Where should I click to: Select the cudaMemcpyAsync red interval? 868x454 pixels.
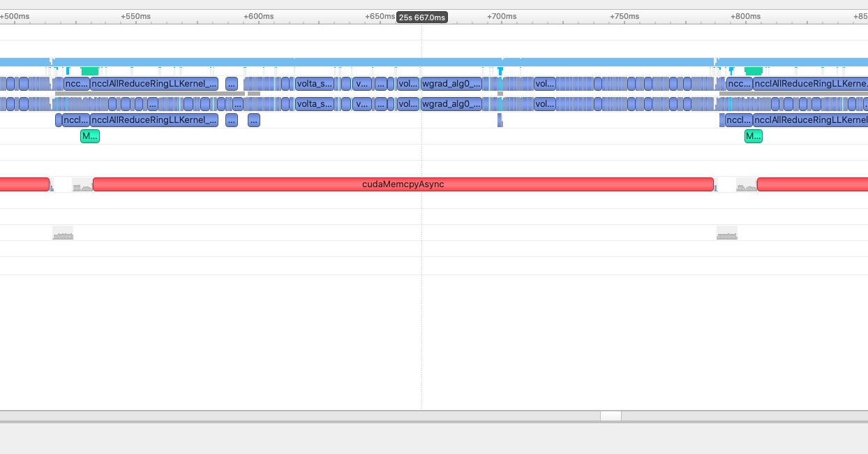click(403, 184)
